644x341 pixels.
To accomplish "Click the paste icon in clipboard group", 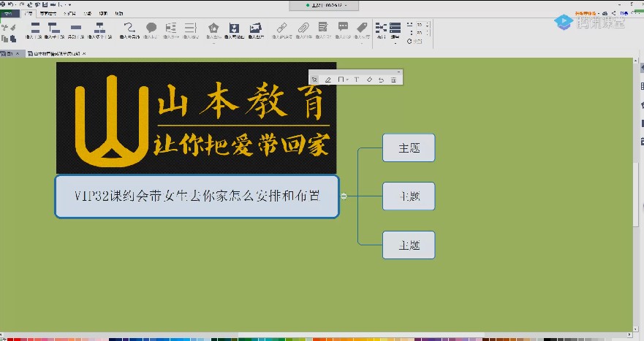I will [x=13, y=39].
